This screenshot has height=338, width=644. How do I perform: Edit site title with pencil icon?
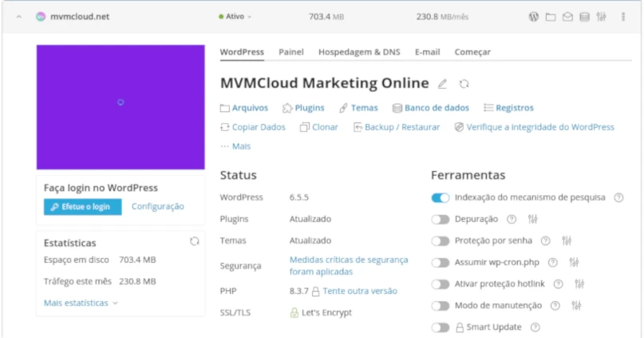pyautogui.click(x=442, y=84)
